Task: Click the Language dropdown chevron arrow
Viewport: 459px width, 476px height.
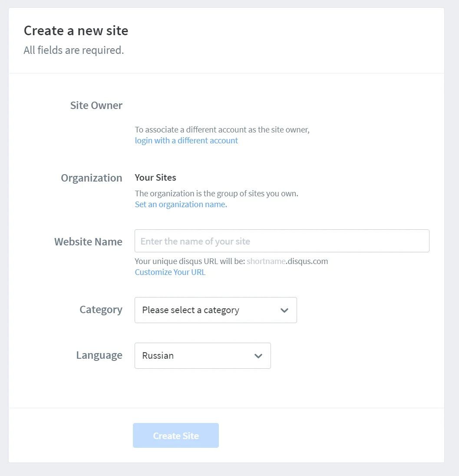Action: coord(258,356)
